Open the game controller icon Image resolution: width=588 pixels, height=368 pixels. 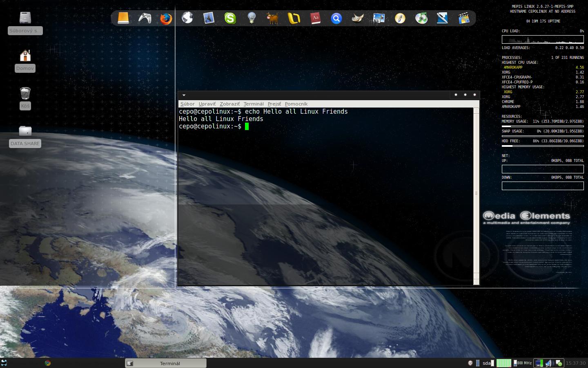[x=145, y=18]
